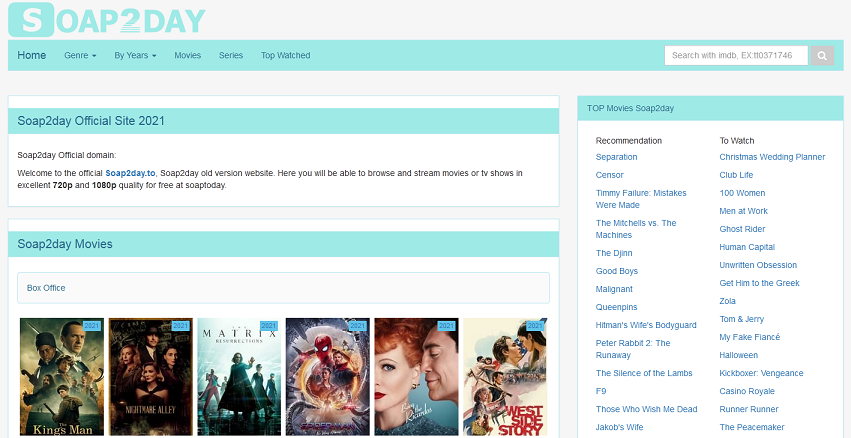Viewport: 851px width, 438px height.
Task: Open the Movies menu item
Action: (188, 55)
